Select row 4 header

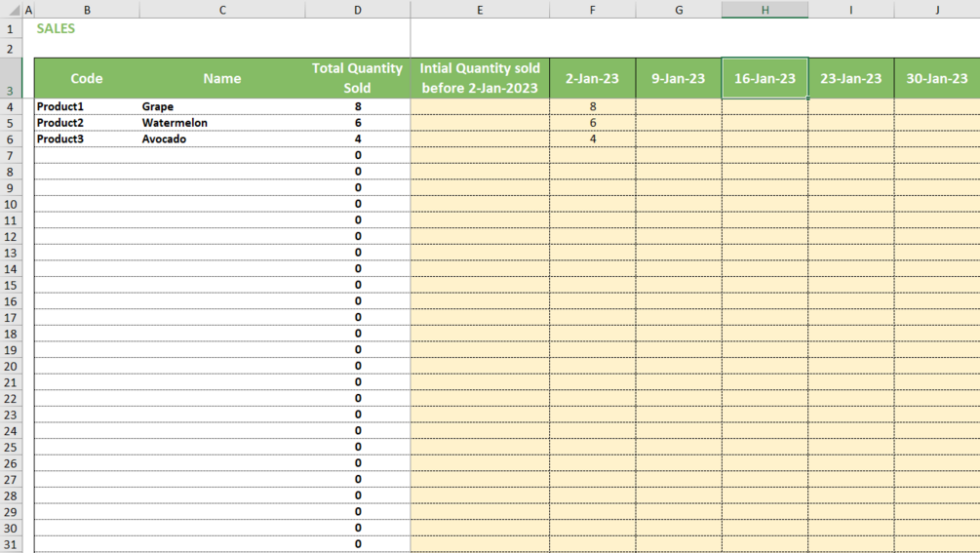(11, 107)
